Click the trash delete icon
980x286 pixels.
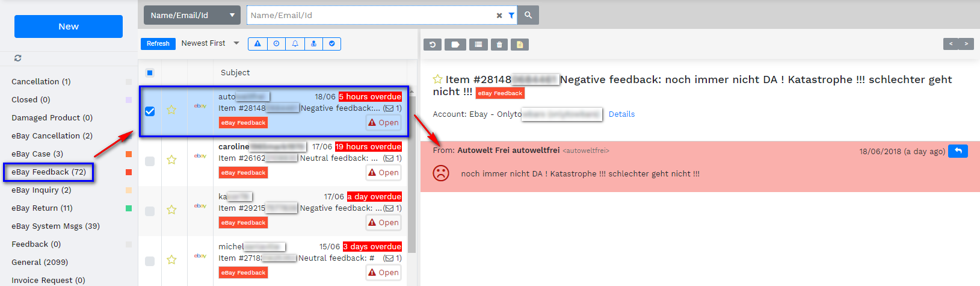499,45
